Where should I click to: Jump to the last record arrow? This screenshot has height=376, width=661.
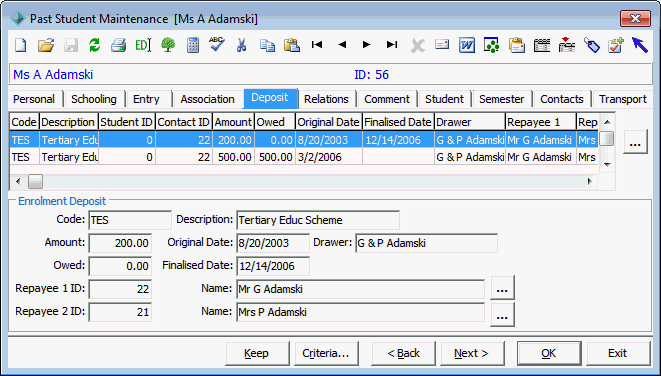pyautogui.click(x=392, y=44)
